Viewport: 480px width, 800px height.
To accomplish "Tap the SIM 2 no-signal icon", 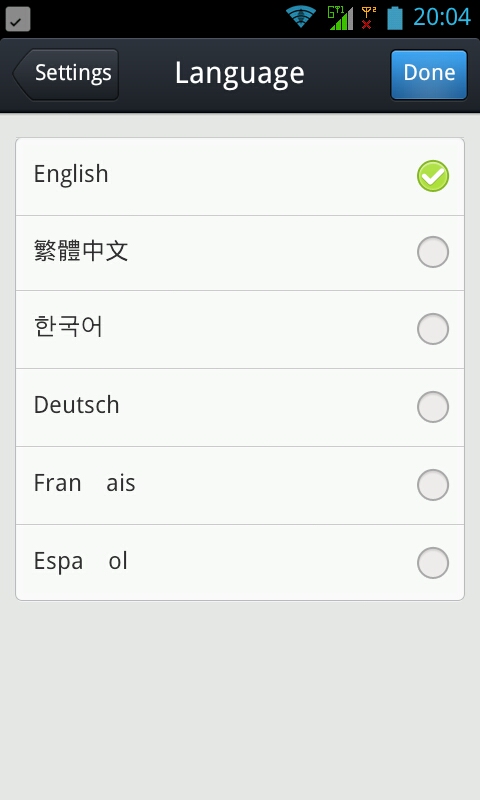I will pyautogui.click(x=368, y=18).
